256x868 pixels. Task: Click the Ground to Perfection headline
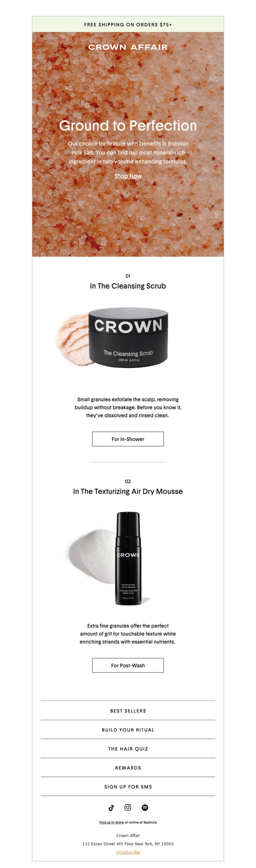pyautogui.click(x=128, y=125)
